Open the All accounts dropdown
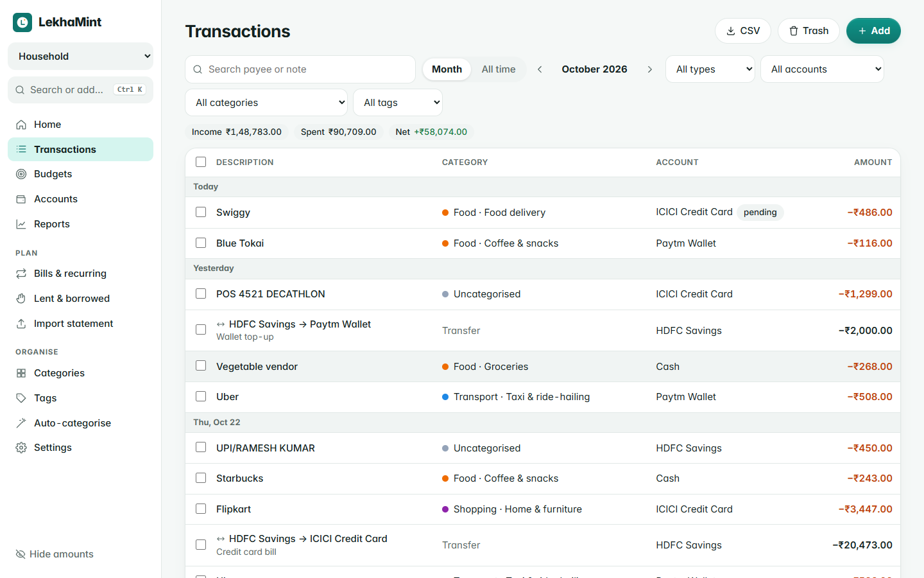This screenshot has width=924, height=578. click(822, 69)
